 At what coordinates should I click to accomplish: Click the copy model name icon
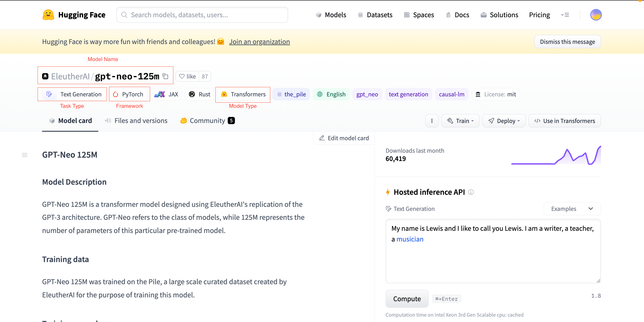[x=165, y=76]
